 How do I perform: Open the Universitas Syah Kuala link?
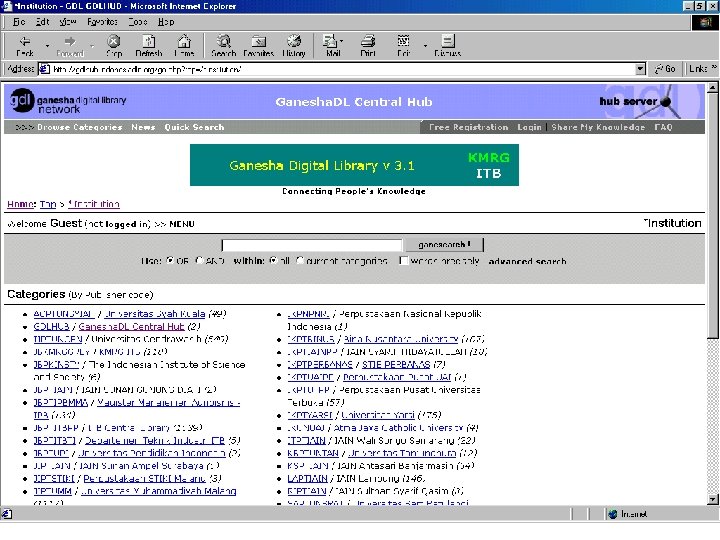tap(154, 314)
